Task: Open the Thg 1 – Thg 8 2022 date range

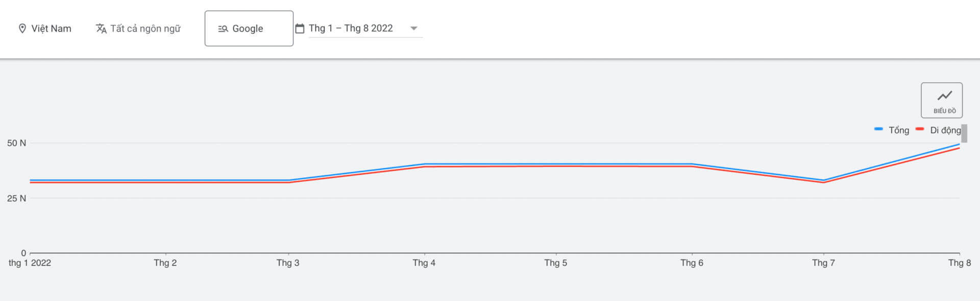Action: point(351,28)
